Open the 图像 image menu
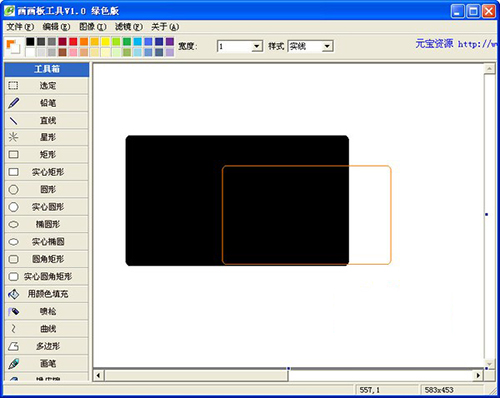 93,27
